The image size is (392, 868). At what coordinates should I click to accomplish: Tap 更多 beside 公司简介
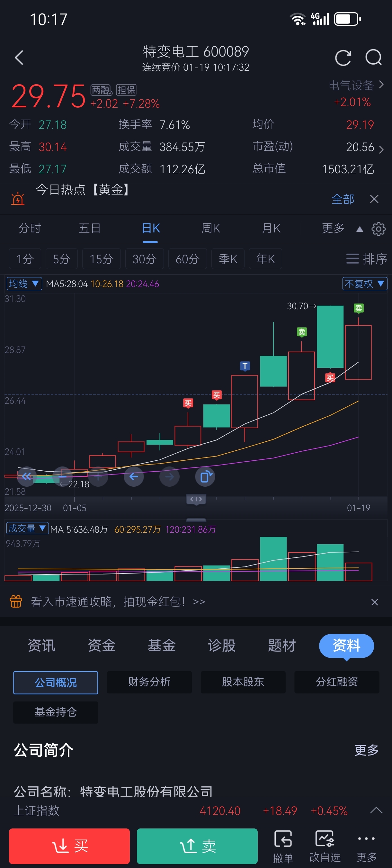pos(366,750)
